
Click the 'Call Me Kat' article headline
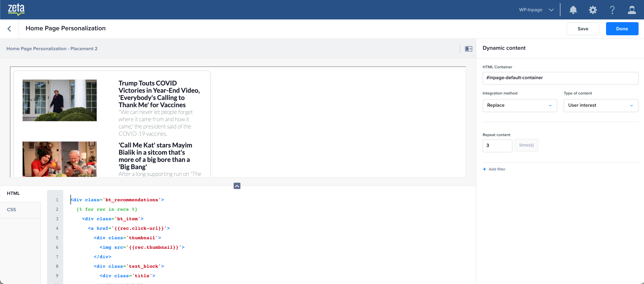click(155, 156)
